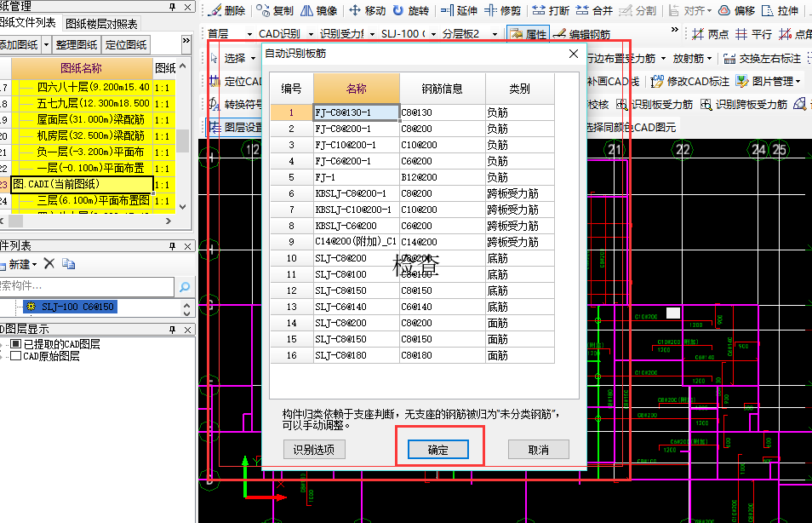812x523 pixels.
Task: Select the 打断 break tool
Action: [x=551, y=10]
